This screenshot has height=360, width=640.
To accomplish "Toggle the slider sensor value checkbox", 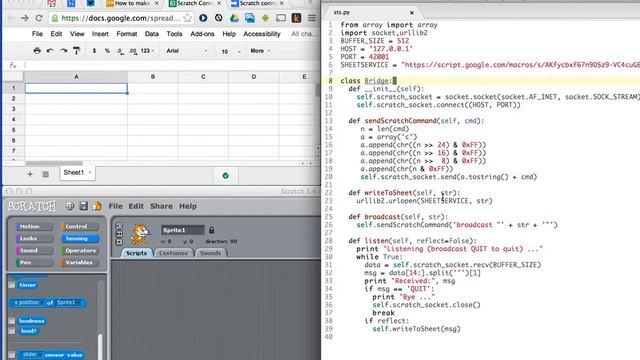I will point(12,355).
